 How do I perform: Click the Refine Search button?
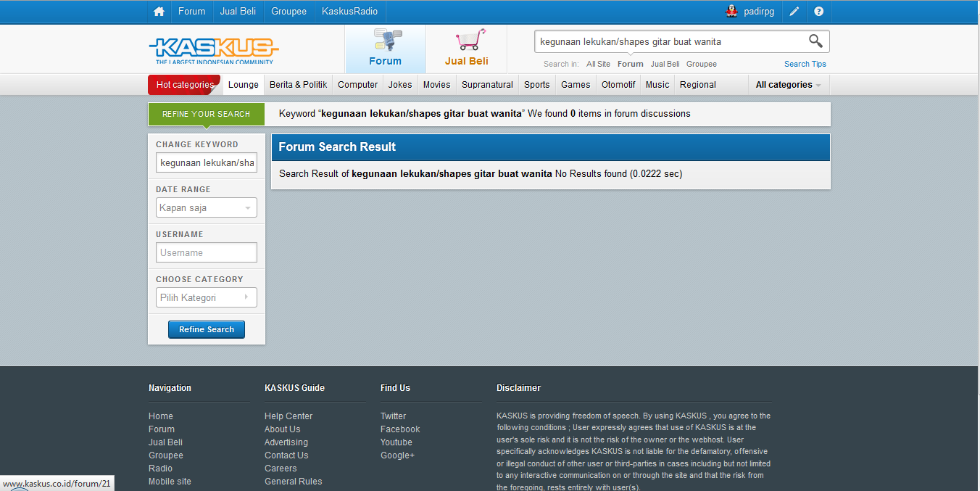pos(207,329)
